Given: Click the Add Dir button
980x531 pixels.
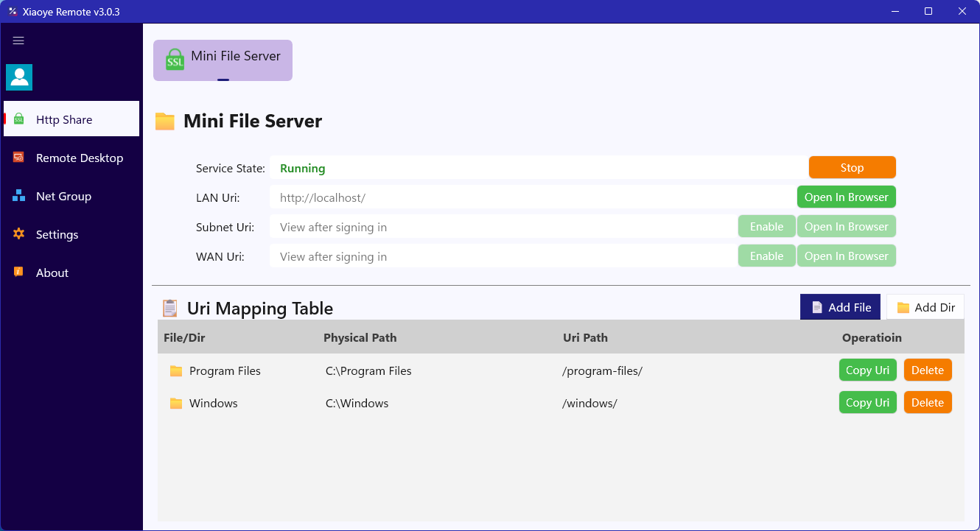Looking at the screenshot, I should tap(925, 307).
